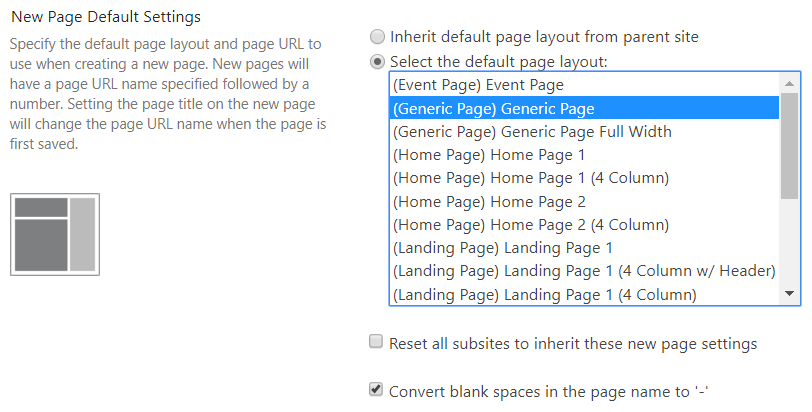Pick Home Page 1 (4 Column) layout

click(584, 178)
